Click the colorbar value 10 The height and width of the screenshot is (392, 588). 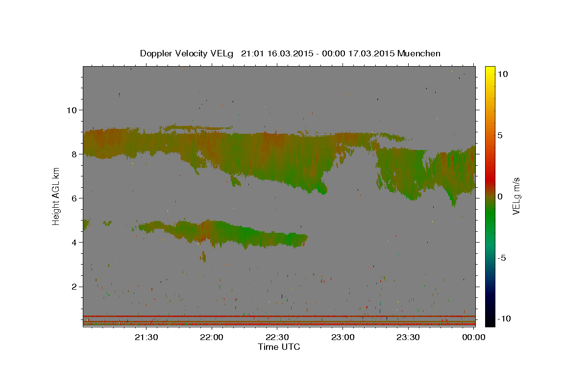tap(502, 74)
